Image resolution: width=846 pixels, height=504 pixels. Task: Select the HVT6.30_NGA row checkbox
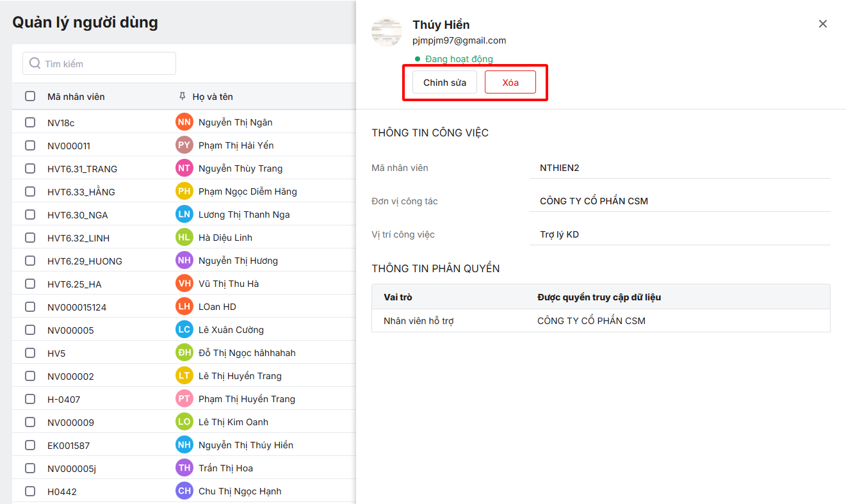pyautogui.click(x=30, y=215)
